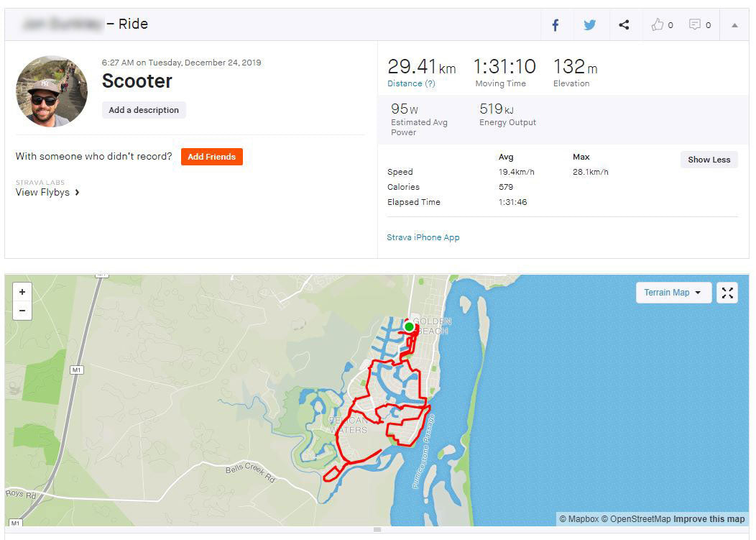Open the share options icon
This screenshot has width=756, height=540.
point(624,24)
